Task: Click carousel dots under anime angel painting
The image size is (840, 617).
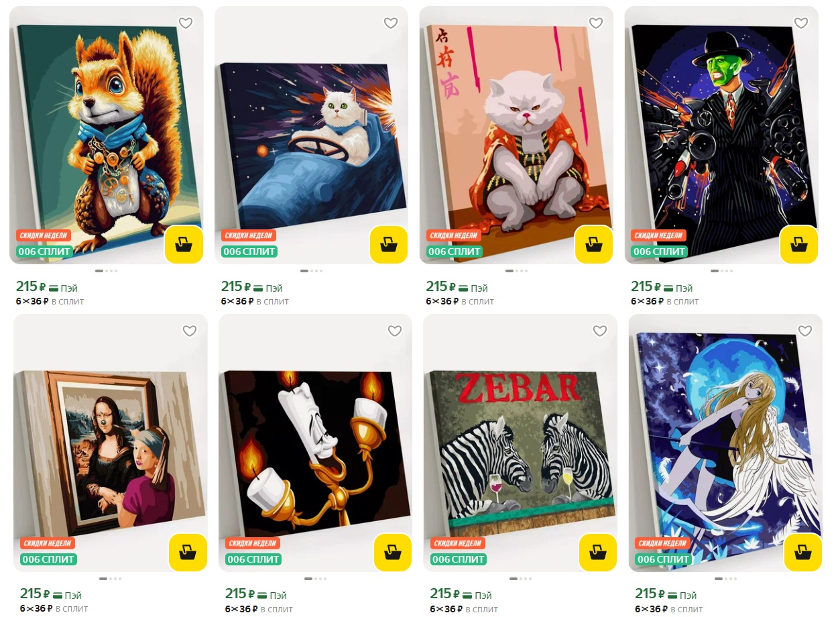Action: point(726,579)
